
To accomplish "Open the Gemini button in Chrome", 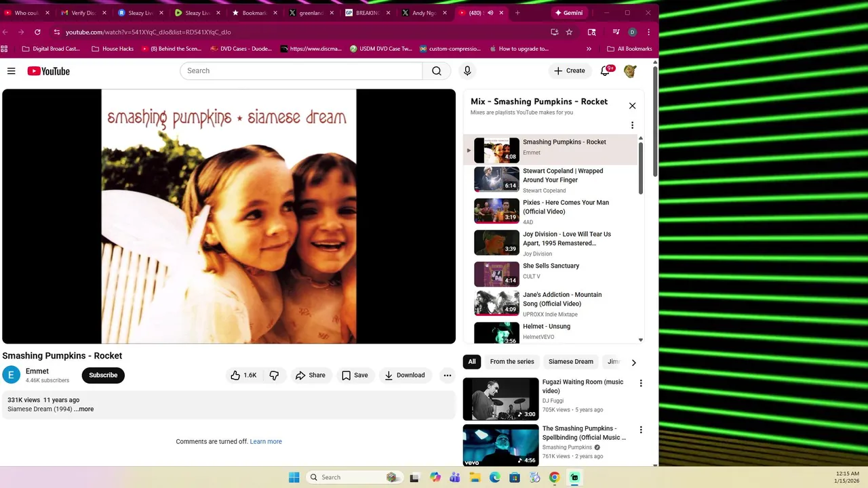I will (568, 13).
